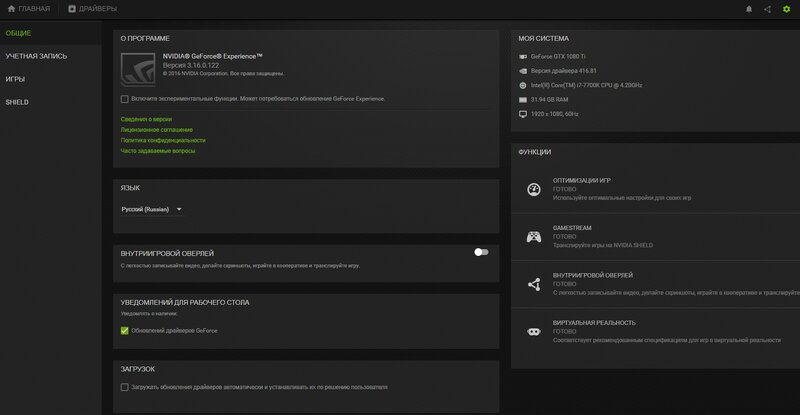This screenshot has width=800, height=415.
Task: Expand the ВНУТРИИГРОВОЙ ОВЕРЛЕЙ feature row title
Action: tap(592, 275)
